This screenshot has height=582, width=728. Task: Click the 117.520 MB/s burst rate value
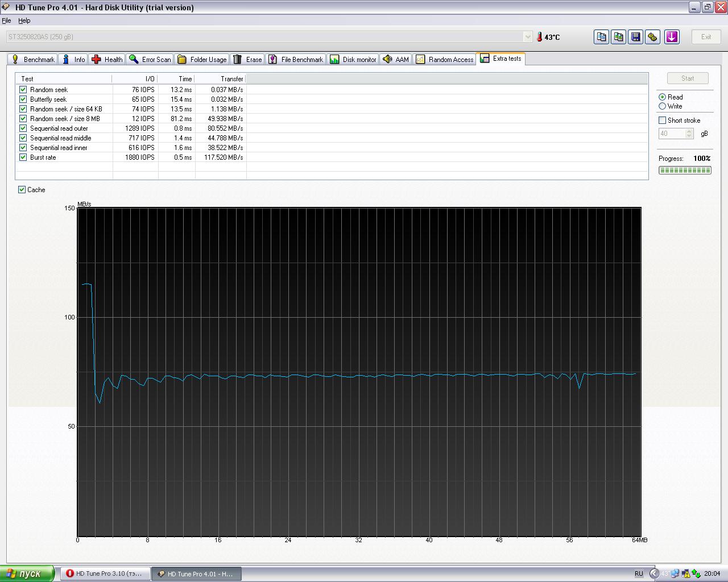click(224, 157)
